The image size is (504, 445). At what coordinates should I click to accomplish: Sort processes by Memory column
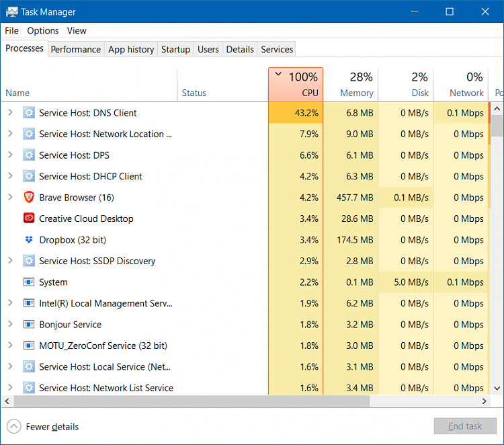click(x=350, y=85)
